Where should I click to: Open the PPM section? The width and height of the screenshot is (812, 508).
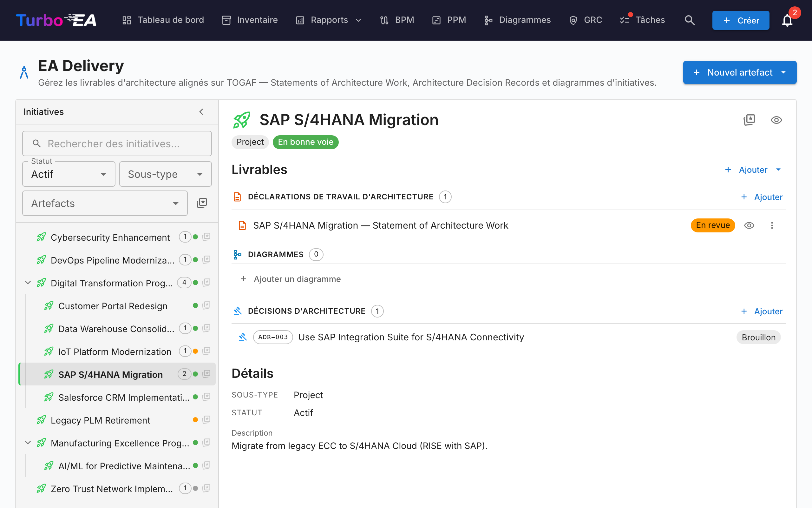tap(449, 20)
